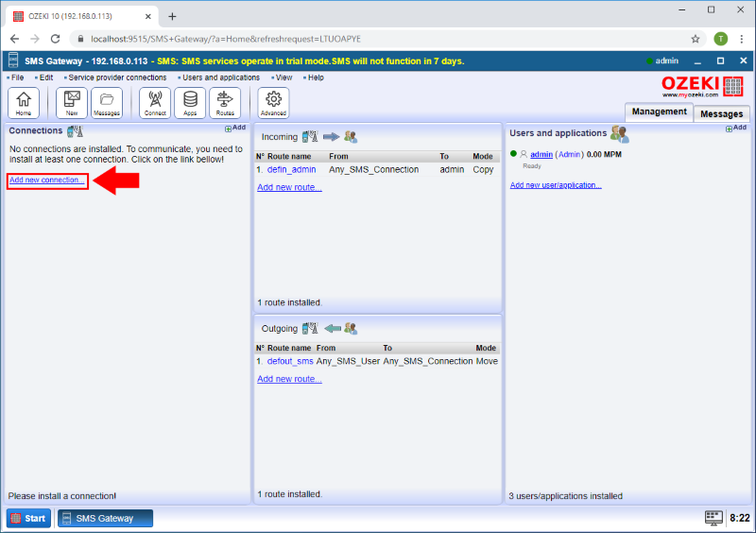
Task: Click the admin status in title bar
Action: pyautogui.click(x=662, y=60)
